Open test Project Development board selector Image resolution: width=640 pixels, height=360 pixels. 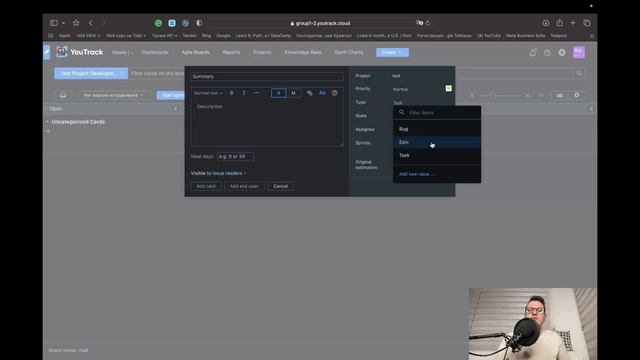click(x=91, y=73)
